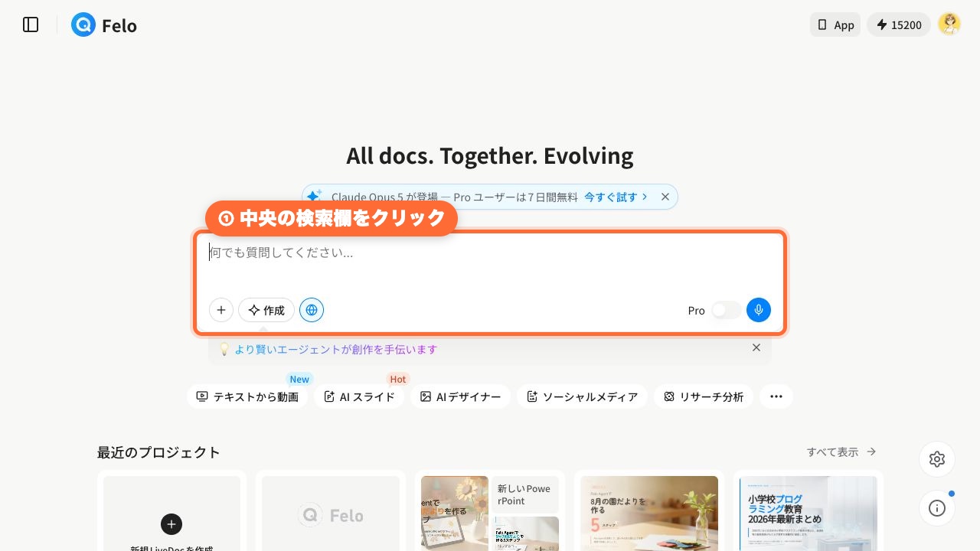Toggle the left sidebar panel icon
Viewport: 980px width, 551px height.
coord(31,24)
